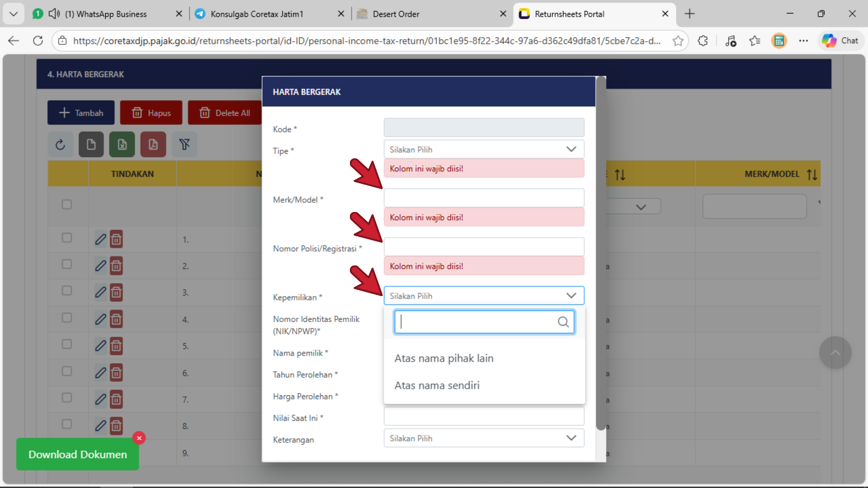Close the Download Dokumen red badge
Screen dimensions: 868x488
coord(139,438)
